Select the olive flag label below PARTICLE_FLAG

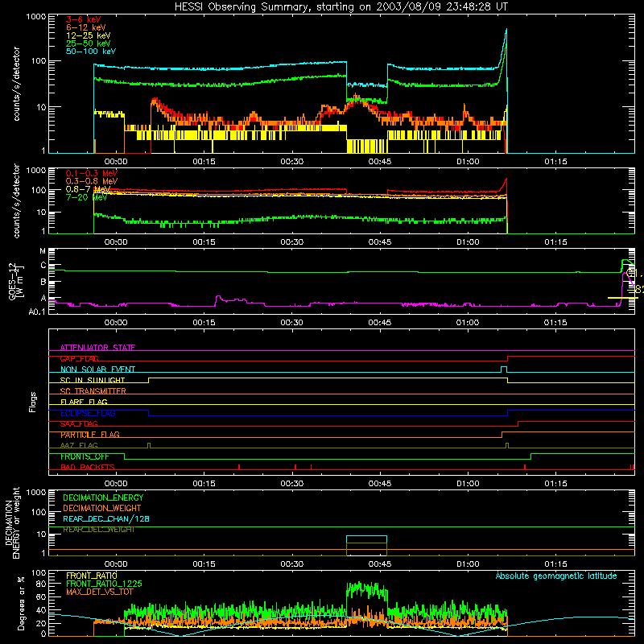(79, 445)
